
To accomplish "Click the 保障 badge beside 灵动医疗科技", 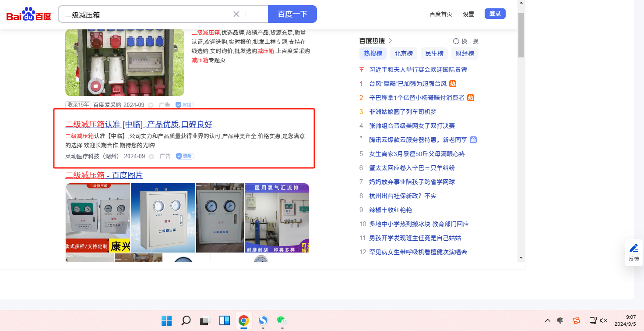I will 184,156.
